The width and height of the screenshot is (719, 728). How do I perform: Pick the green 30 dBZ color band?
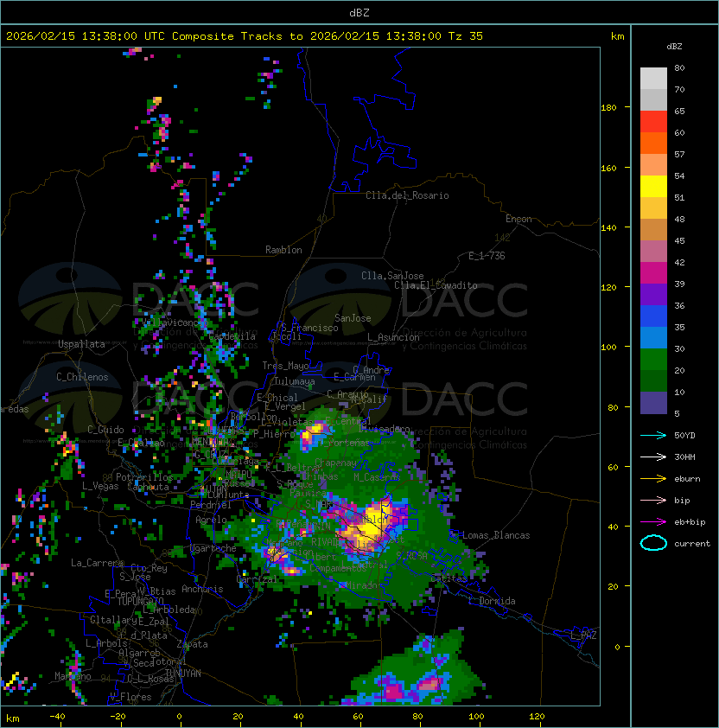tap(653, 359)
